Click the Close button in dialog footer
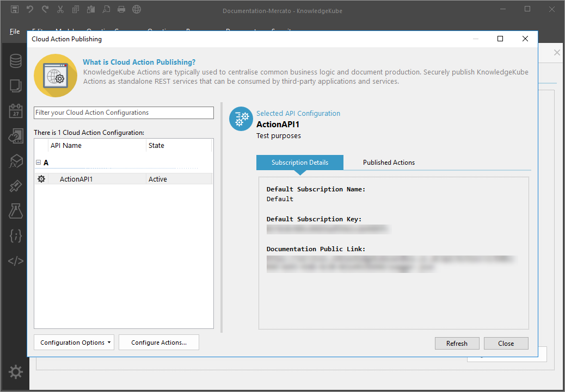The height and width of the screenshot is (392, 565). pyautogui.click(x=506, y=344)
